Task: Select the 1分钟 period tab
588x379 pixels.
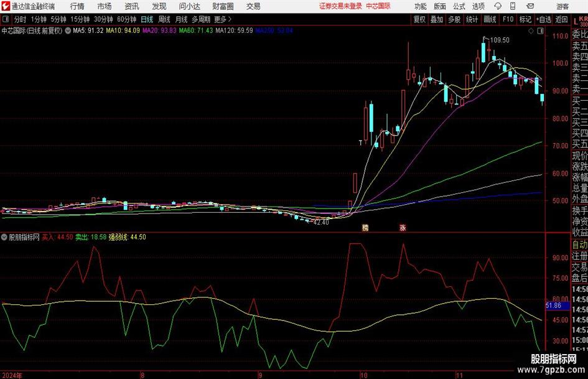Action: pos(39,19)
